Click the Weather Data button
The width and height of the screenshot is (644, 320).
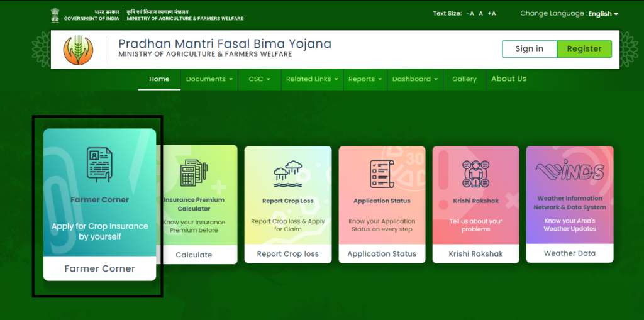(570, 253)
